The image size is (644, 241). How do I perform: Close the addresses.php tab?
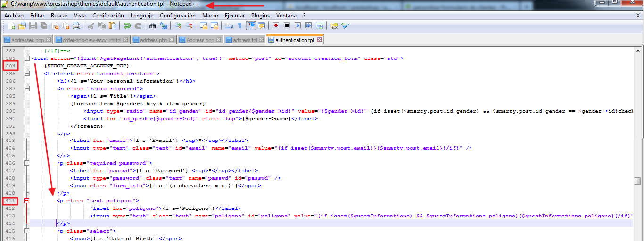tap(48, 40)
